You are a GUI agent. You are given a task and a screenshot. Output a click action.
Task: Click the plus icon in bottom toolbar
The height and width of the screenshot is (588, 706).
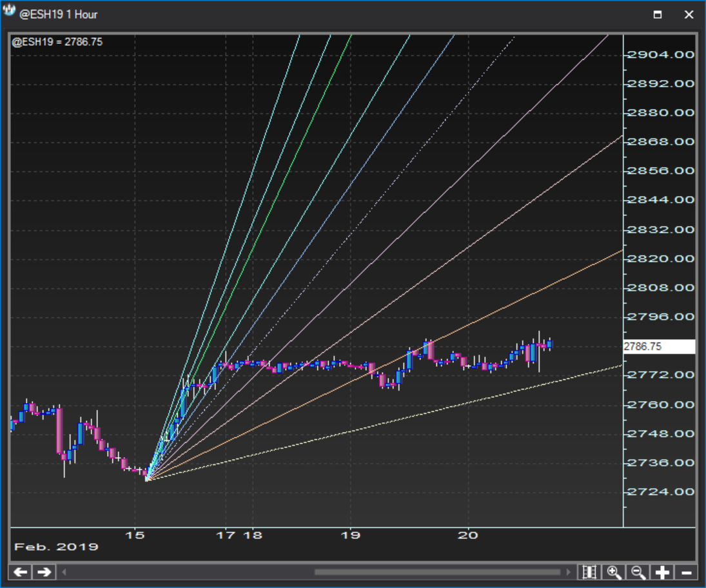(x=662, y=573)
